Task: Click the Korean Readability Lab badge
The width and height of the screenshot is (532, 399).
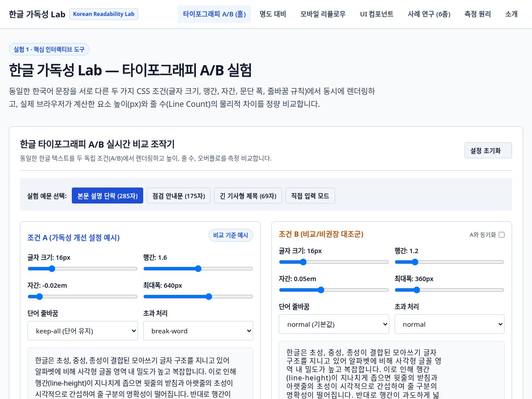Action: [x=104, y=14]
